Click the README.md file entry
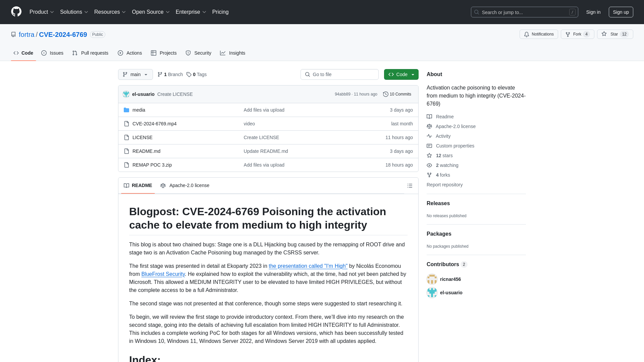This screenshot has width=644, height=362. click(146, 151)
